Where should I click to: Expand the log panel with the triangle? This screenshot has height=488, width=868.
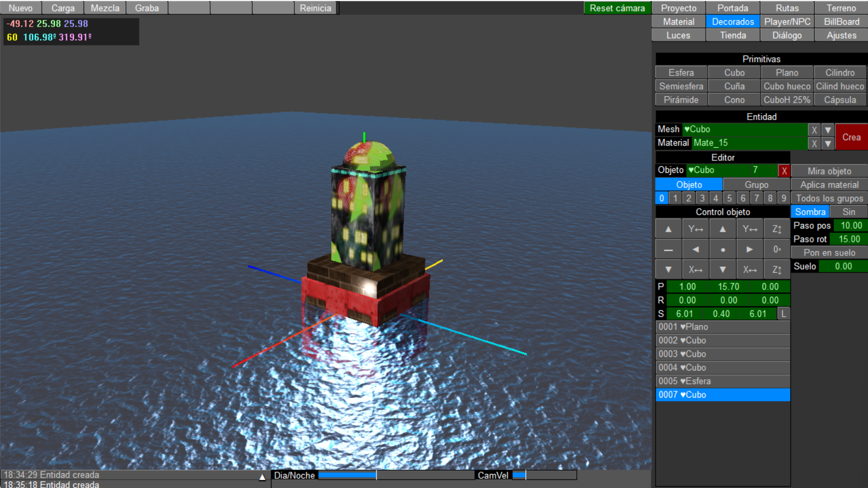(x=262, y=477)
